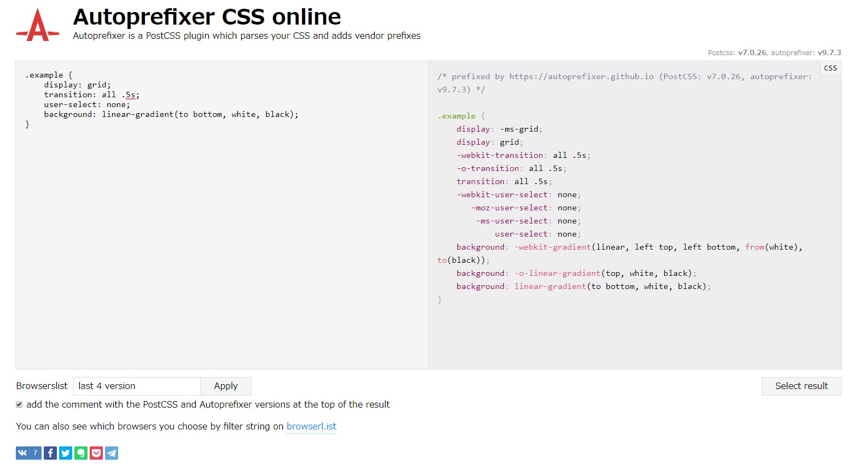Click the "transition: all .5s;" source line

(x=92, y=95)
